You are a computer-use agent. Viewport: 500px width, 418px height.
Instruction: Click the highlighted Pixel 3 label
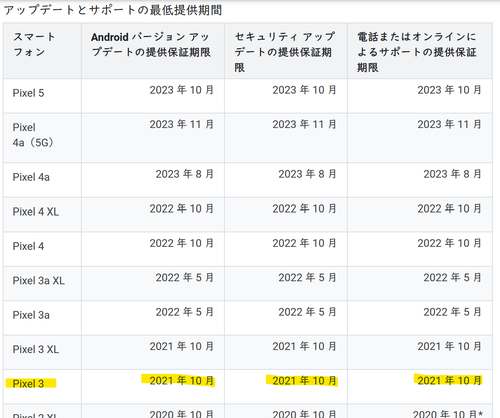coord(28,384)
